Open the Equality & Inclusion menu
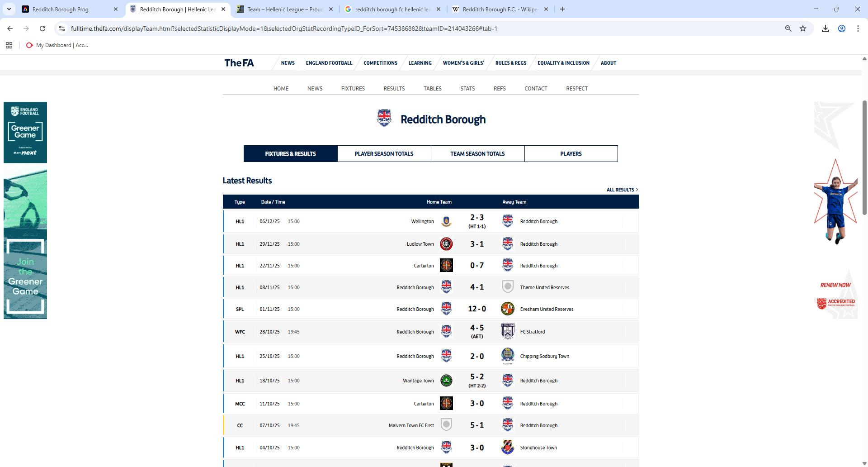Image resolution: width=868 pixels, height=467 pixels. 563,63
